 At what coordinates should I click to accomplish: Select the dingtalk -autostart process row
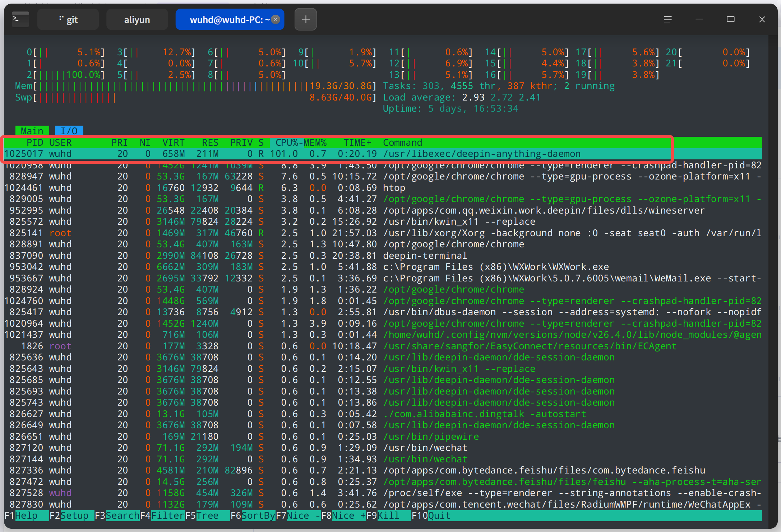point(383,414)
